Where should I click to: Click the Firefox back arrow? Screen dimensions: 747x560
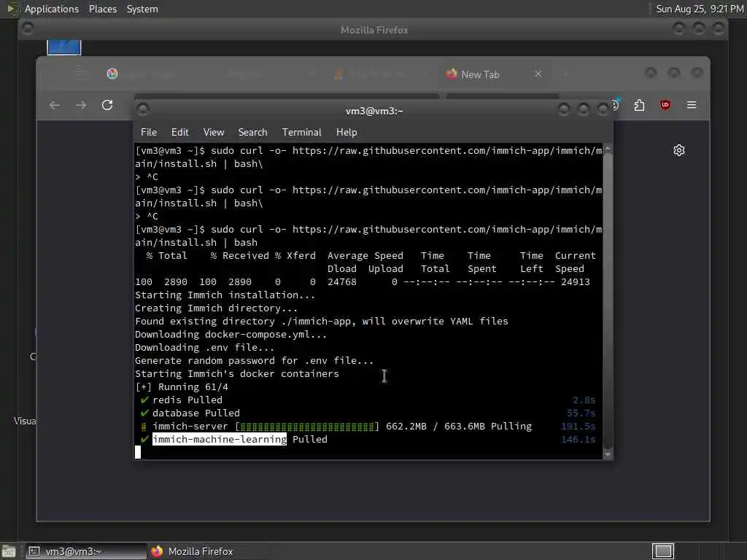(55, 105)
